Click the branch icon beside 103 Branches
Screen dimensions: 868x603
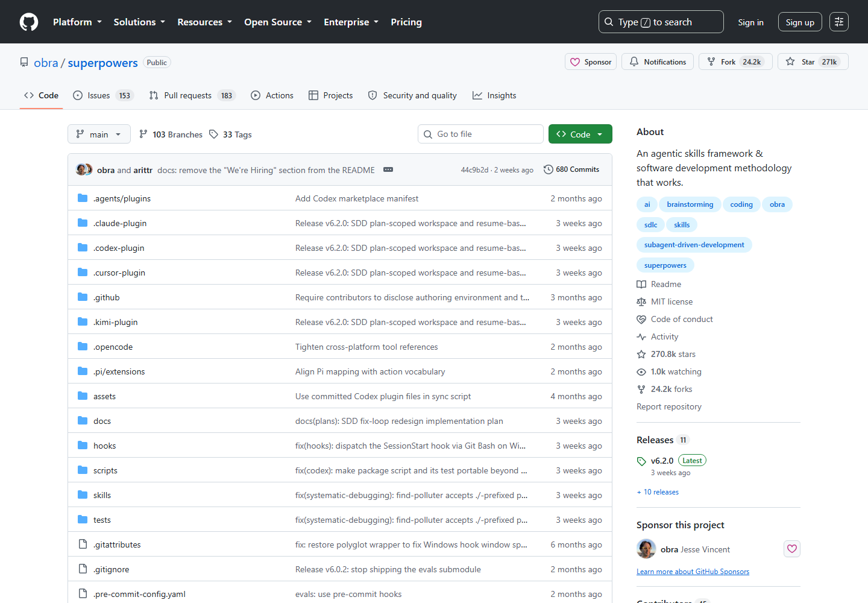pos(143,134)
